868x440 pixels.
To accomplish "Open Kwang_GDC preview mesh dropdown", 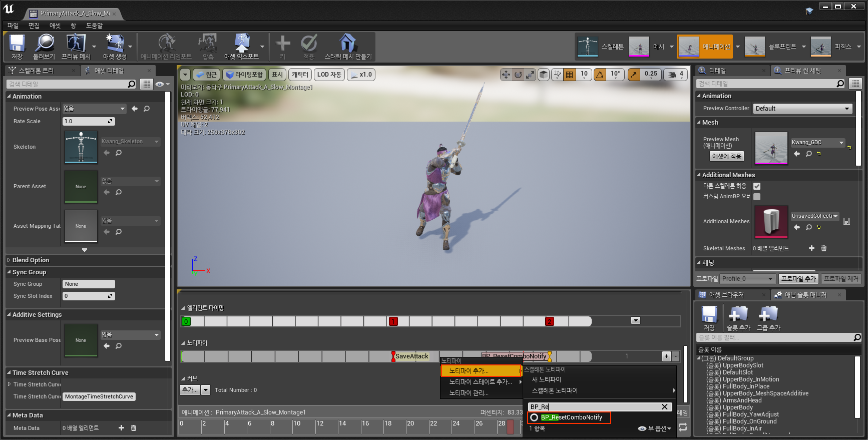I will [817, 143].
